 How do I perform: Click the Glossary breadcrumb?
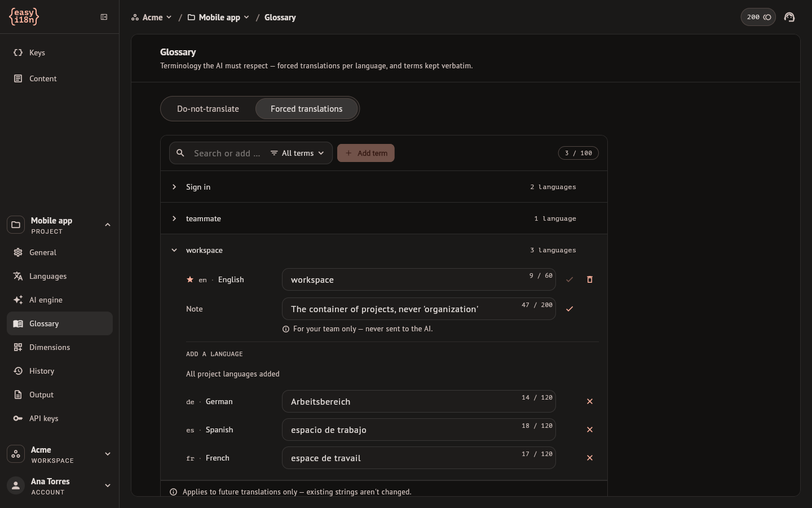280,17
